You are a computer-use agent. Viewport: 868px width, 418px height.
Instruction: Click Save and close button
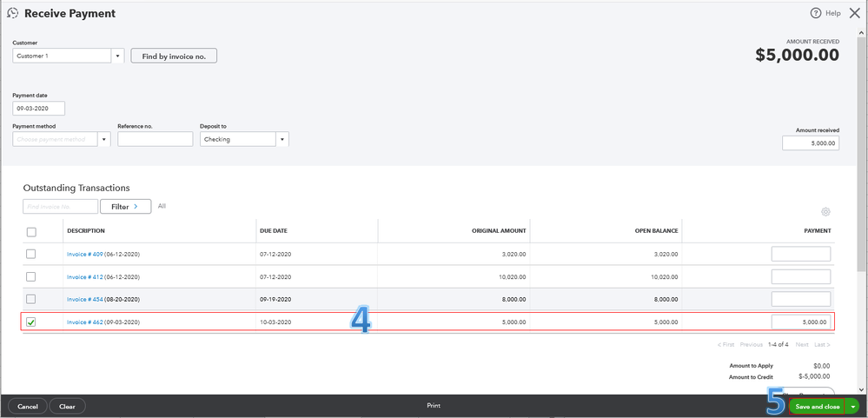pos(817,407)
